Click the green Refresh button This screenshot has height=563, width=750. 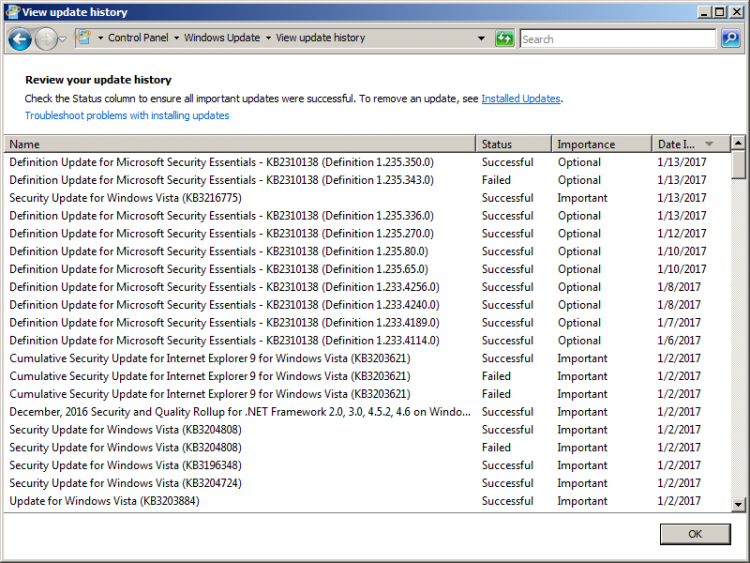[504, 38]
